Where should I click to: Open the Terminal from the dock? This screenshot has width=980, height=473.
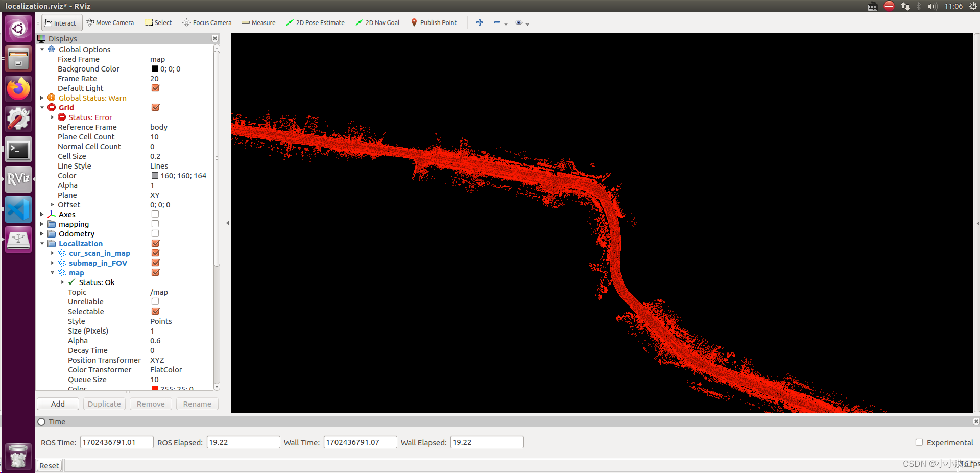point(18,149)
